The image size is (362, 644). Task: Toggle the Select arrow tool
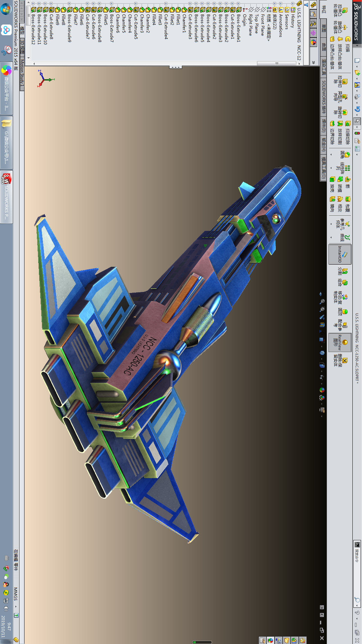pos(357,121)
